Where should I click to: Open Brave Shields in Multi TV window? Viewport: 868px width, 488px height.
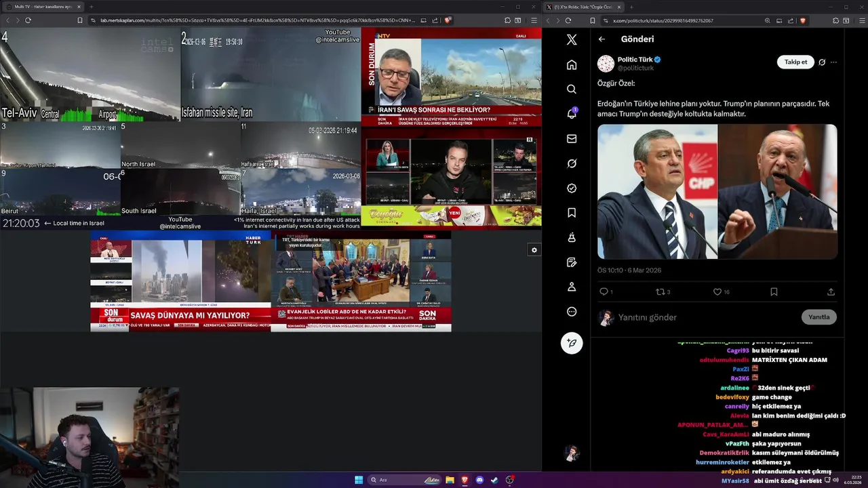pos(448,20)
